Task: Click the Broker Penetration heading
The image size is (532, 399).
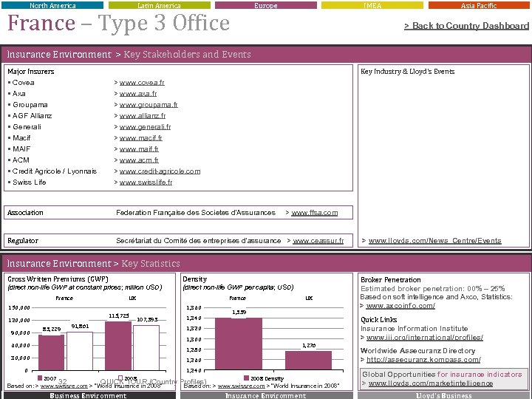Action: 391,280
